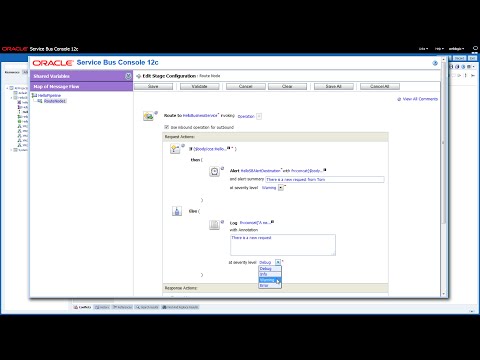Click the alert summary text field

point(325,179)
